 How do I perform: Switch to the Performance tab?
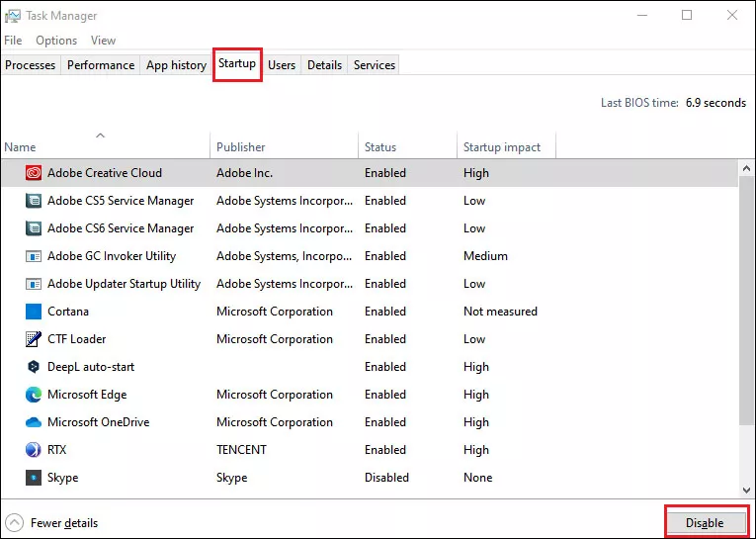[x=101, y=65]
